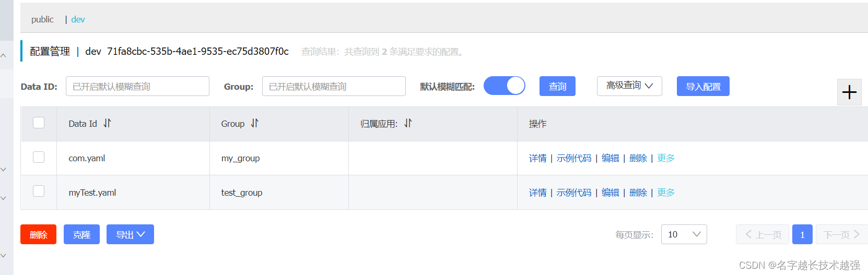Expand 更多 for com.yaml row
The width and height of the screenshot is (868, 275).
pos(666,158)
